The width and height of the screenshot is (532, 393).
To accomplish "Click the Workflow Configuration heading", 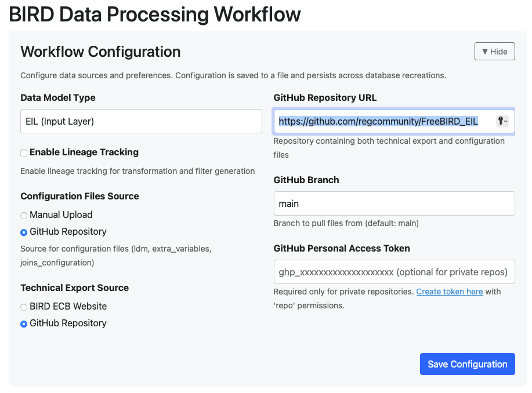I will pyautogui.click(x=100, y=52).
